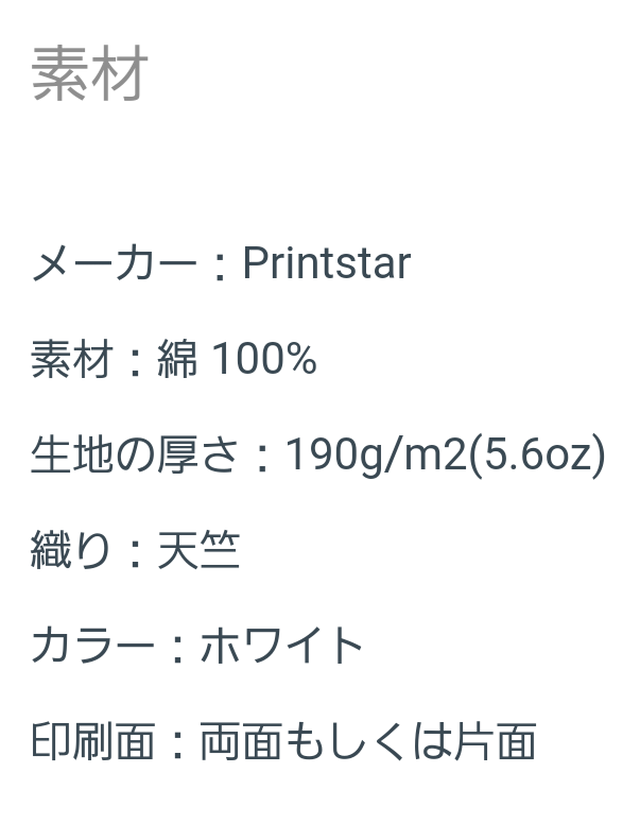Click the 綿 character
The width and height of the screenshot is (640, 824).
pyautogui.click(x=178, y=359)
